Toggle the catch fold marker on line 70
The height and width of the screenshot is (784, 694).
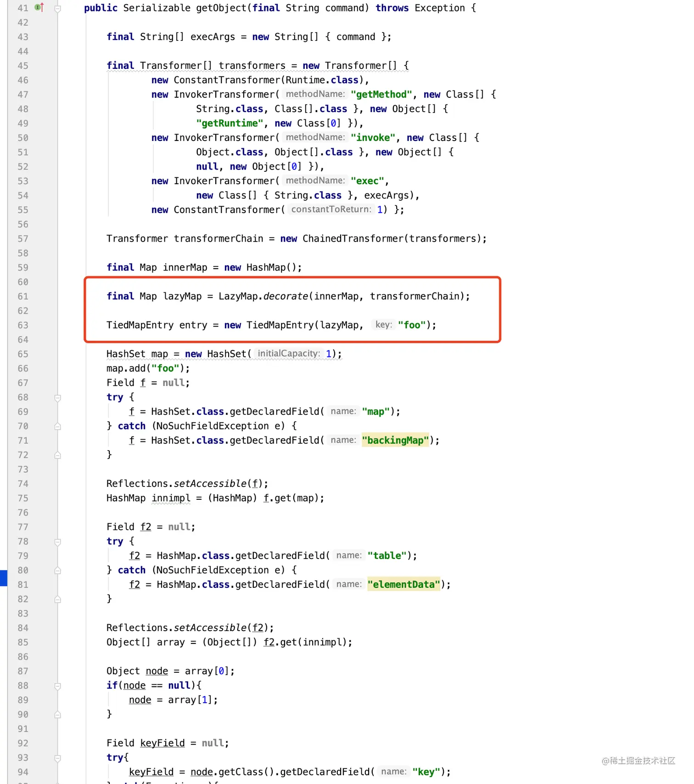(58, 427)
